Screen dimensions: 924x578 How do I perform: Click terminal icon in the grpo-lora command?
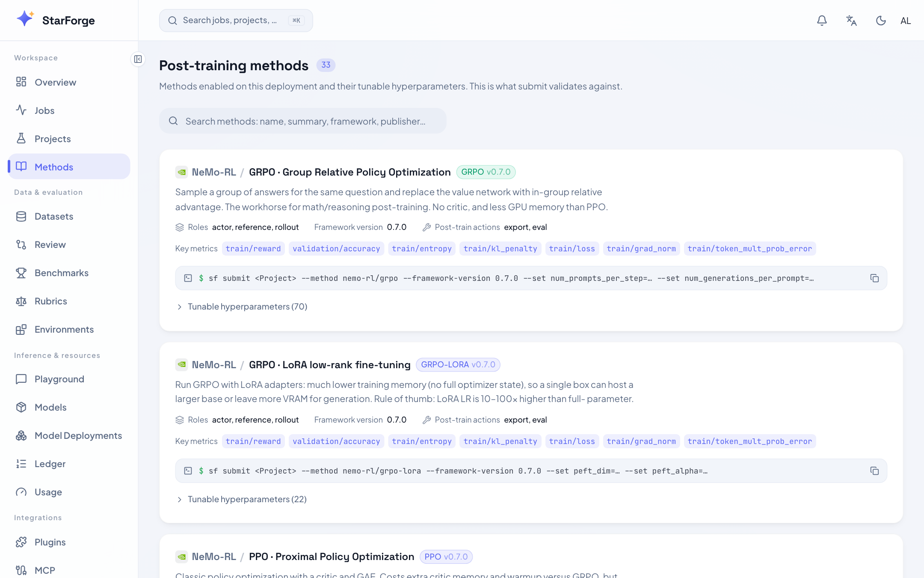click(188, 471)
